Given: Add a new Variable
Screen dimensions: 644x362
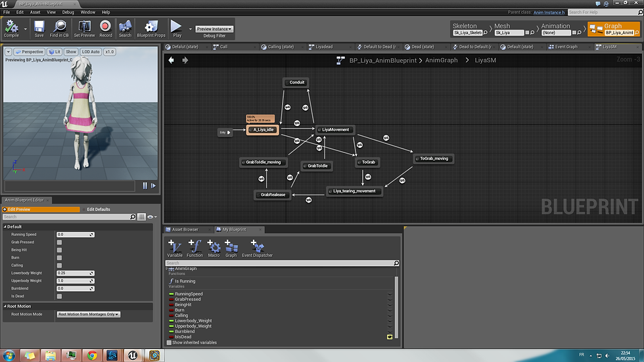Looking at the screenshot, I should coord(175,249).
